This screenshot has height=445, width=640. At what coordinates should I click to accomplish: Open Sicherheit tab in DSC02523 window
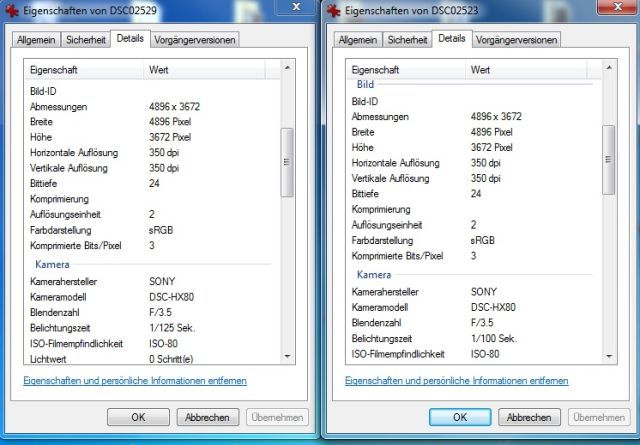point(407,40)
